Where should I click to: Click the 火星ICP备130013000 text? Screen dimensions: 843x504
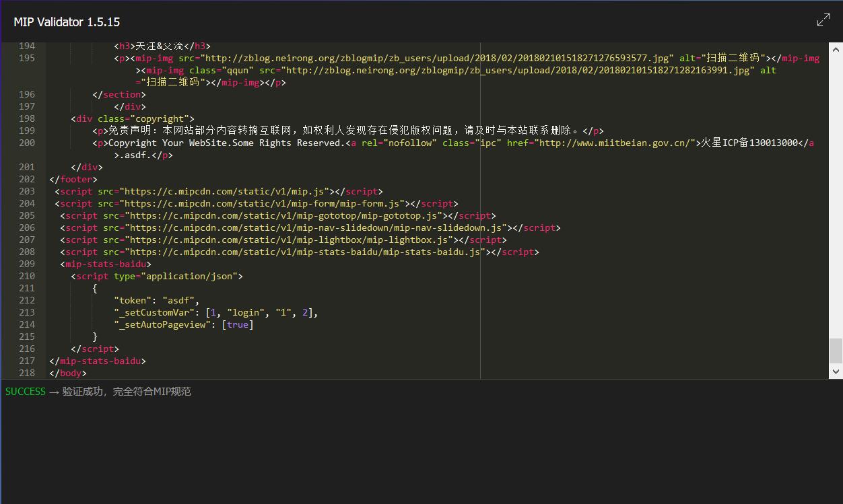coord(749,143)
